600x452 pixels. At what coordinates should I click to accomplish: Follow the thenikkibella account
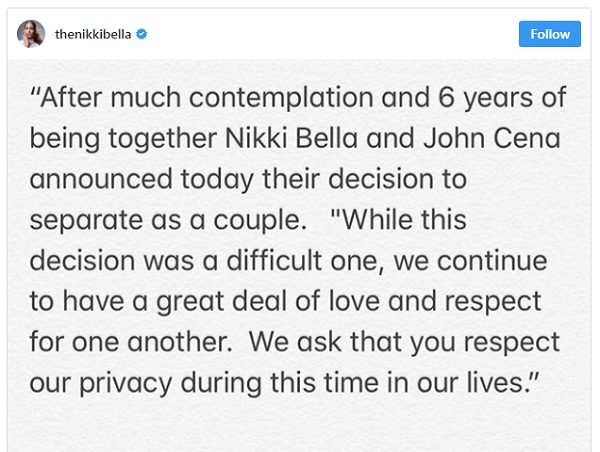pos(549,34)
